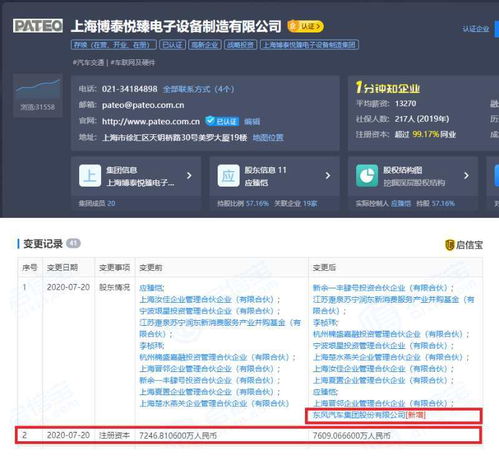Click the company name heading 上海博泰悦臻电子设备制造有限公司
This screenshot has height=460, width=499.
(x=176, y=26)
